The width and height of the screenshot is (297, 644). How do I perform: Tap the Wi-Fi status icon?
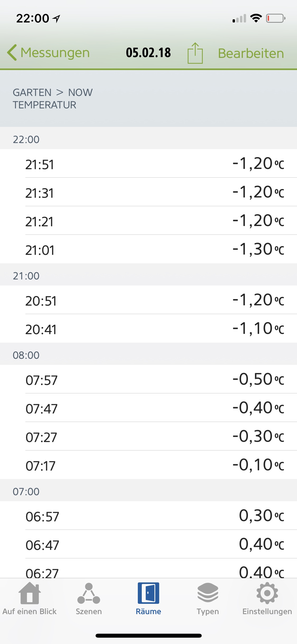coord(256,18)
